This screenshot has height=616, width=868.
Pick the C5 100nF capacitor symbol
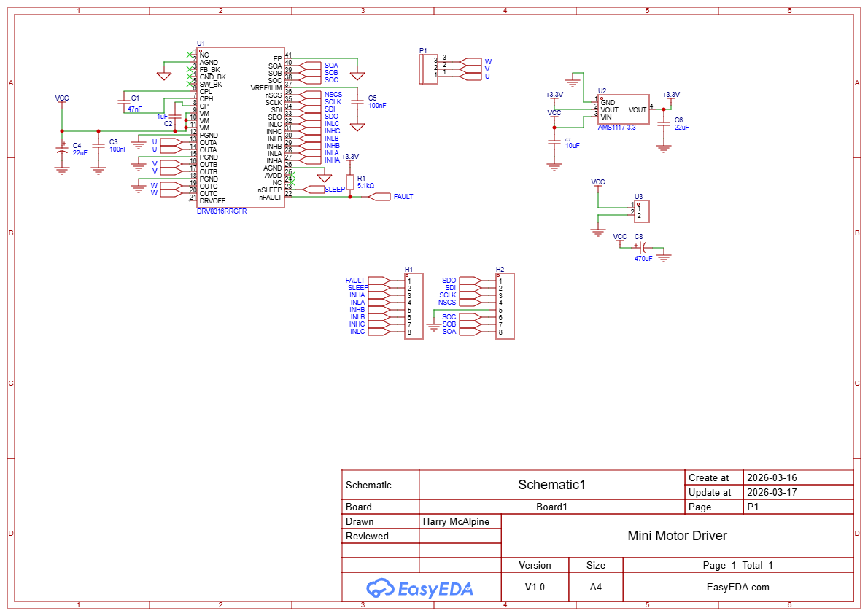pos(357,101)
